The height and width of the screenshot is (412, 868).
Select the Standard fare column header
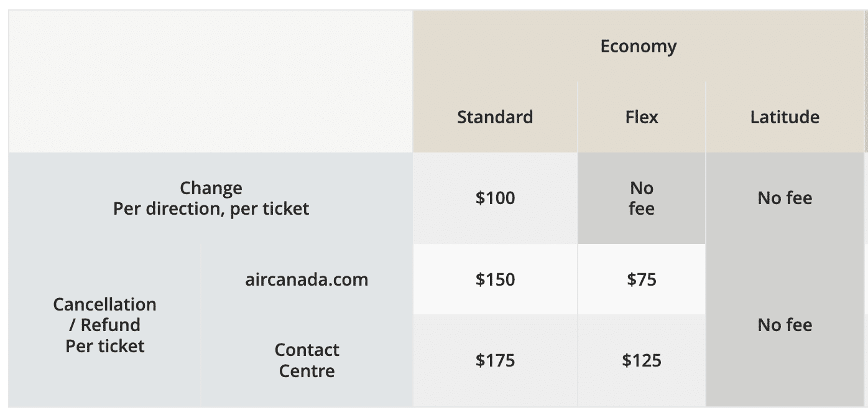tap(495, 117)
